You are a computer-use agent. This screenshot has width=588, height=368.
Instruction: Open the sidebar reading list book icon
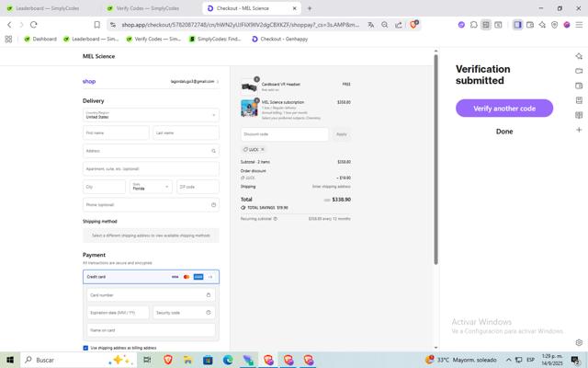coord(579,115)
